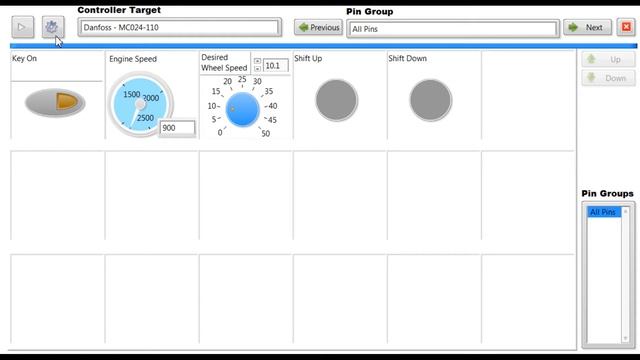Toggle the Key On switch
This screenshot has height=360, width=640.
click(x=55, y=102)
